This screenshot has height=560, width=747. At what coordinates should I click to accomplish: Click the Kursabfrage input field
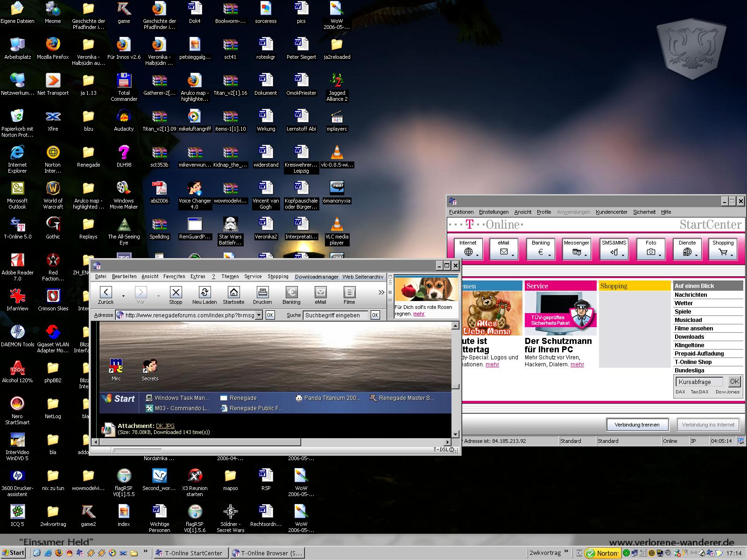coord(700,382)
